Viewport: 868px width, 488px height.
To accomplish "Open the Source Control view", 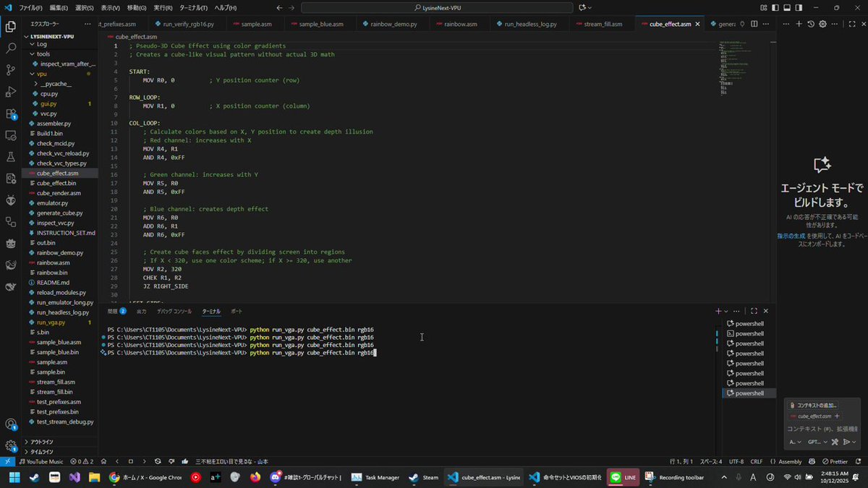I will click(11, 70).
